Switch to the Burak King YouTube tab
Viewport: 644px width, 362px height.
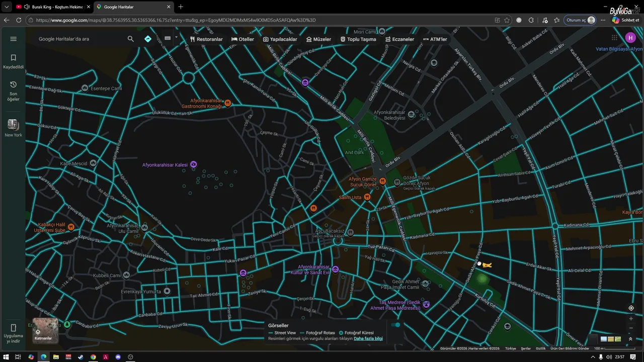[x=53, y=7]
